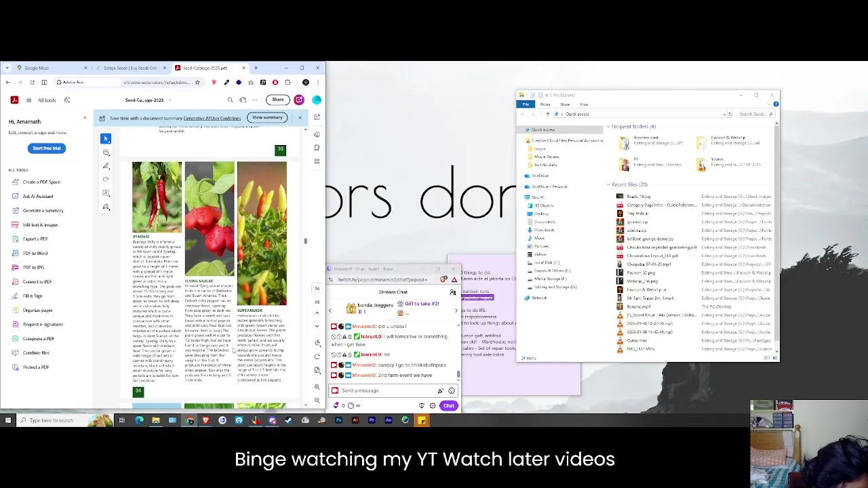The image size is (868, 488).
Task: Launch Illustrator from the taskbar
Action: [355, 420]
